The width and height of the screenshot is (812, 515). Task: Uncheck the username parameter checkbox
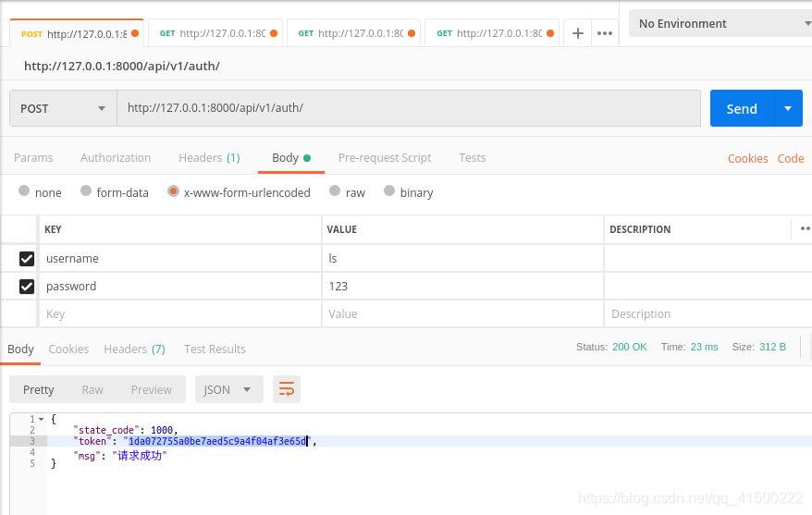27,259
